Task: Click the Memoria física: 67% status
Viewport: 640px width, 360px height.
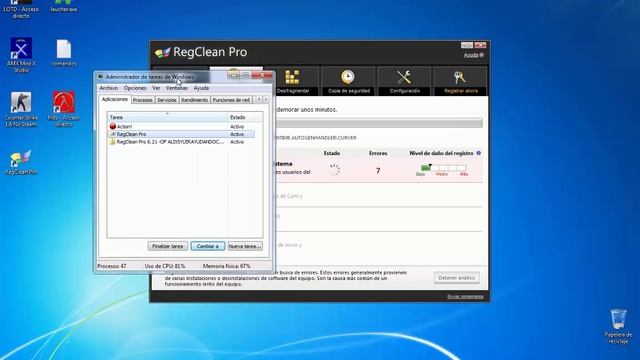Action: pos(227,266)
